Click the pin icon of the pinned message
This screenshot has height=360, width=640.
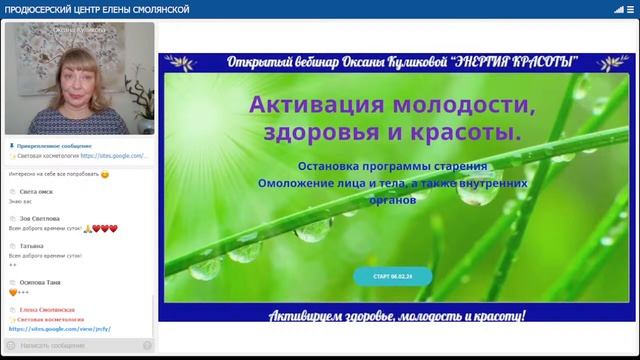tap(11, 146)
